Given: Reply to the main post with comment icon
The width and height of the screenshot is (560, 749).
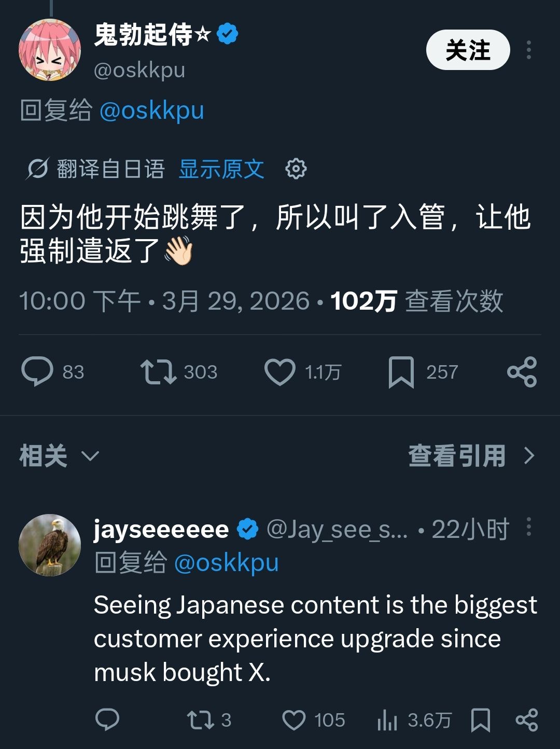Looking at the screenshot, I should [37, 371].
